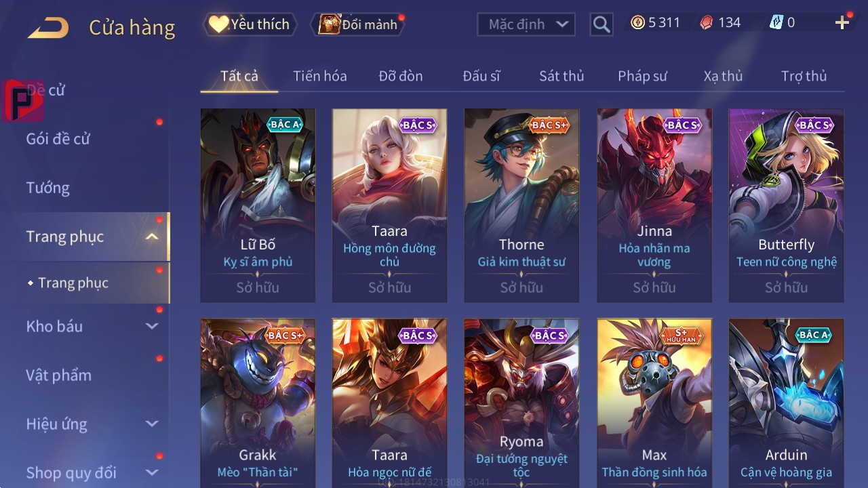Click the gold coin currency icon
This screenshot has height=488, width=868.
(x=637, y=22)
